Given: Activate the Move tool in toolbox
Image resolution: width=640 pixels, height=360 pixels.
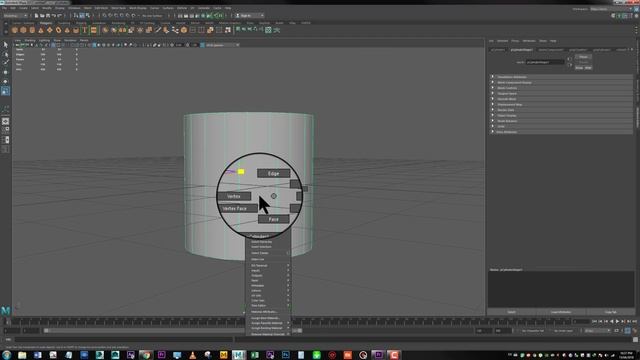Looking at the screenshot, I should click(x=5, y=72).
